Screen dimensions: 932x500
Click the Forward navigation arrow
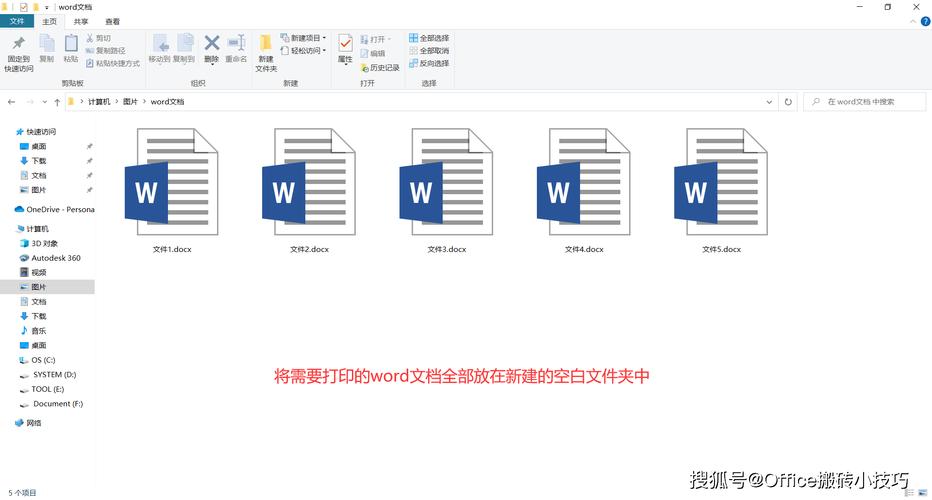click(29, 102)
